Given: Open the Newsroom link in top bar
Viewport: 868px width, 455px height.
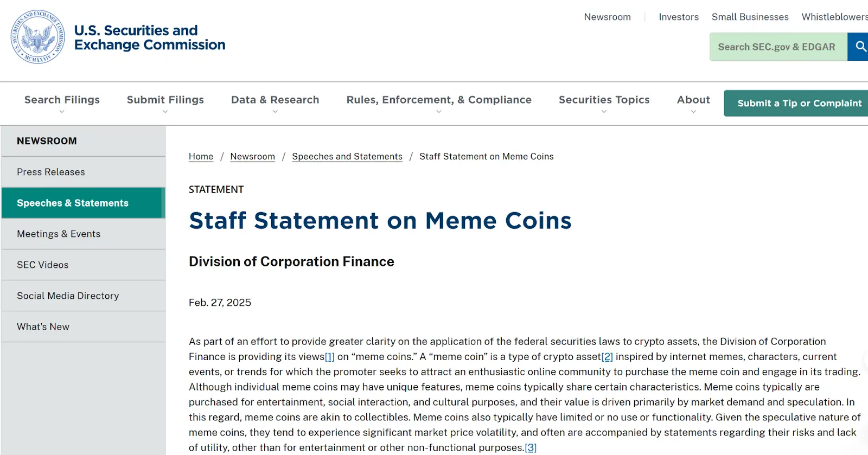Looking at the screenshot, I should point(607,17).
